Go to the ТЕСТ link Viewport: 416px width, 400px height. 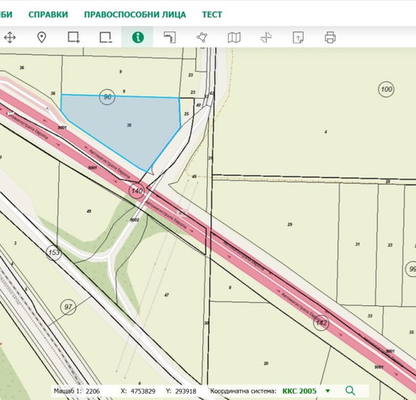212,15
